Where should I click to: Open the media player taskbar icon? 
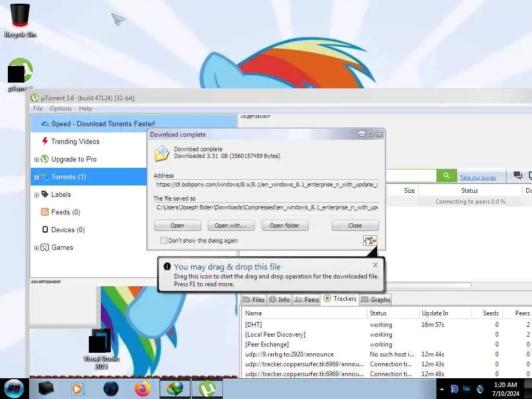tap(77, 389)
